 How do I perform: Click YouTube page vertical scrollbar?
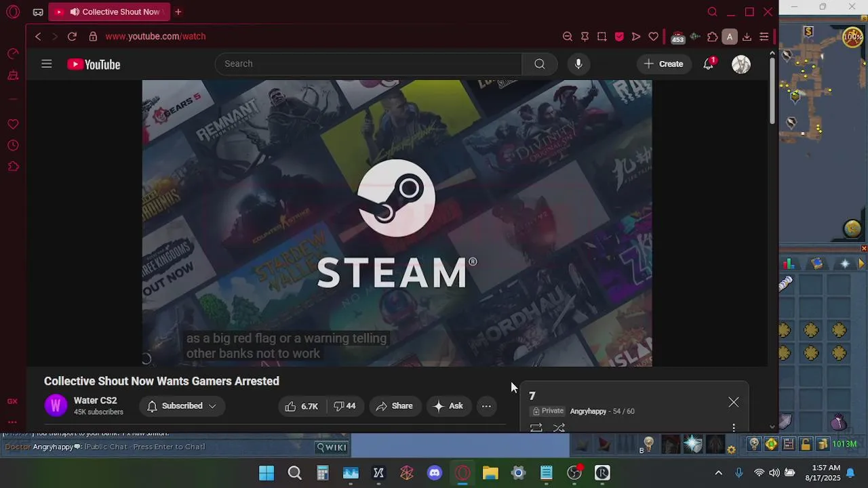click(772, 91)
